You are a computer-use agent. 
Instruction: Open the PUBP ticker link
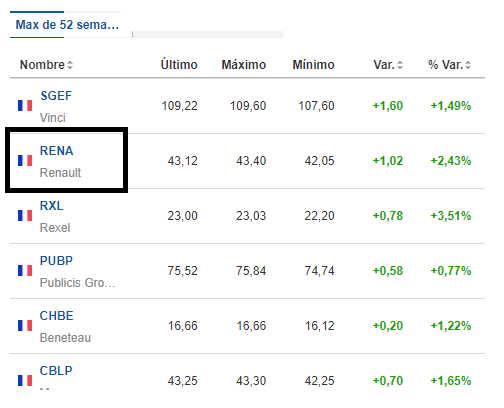56,261
